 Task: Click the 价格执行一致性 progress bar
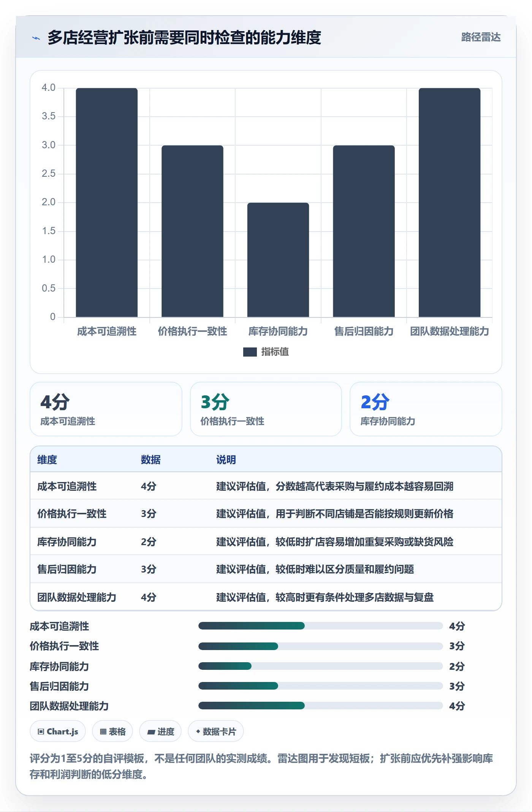tap(320, 646)
